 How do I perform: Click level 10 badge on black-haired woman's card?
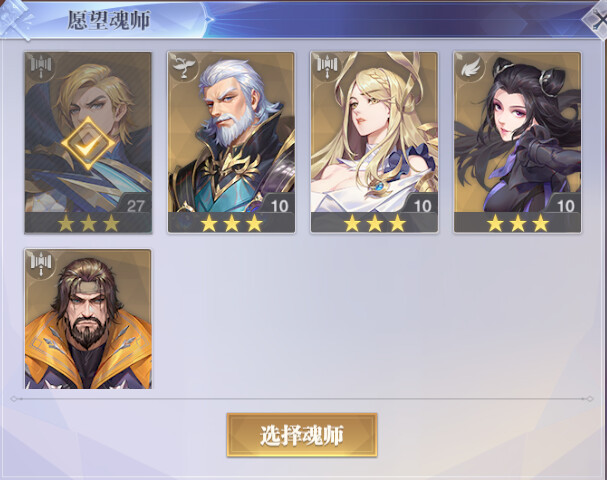coord(565,205)
